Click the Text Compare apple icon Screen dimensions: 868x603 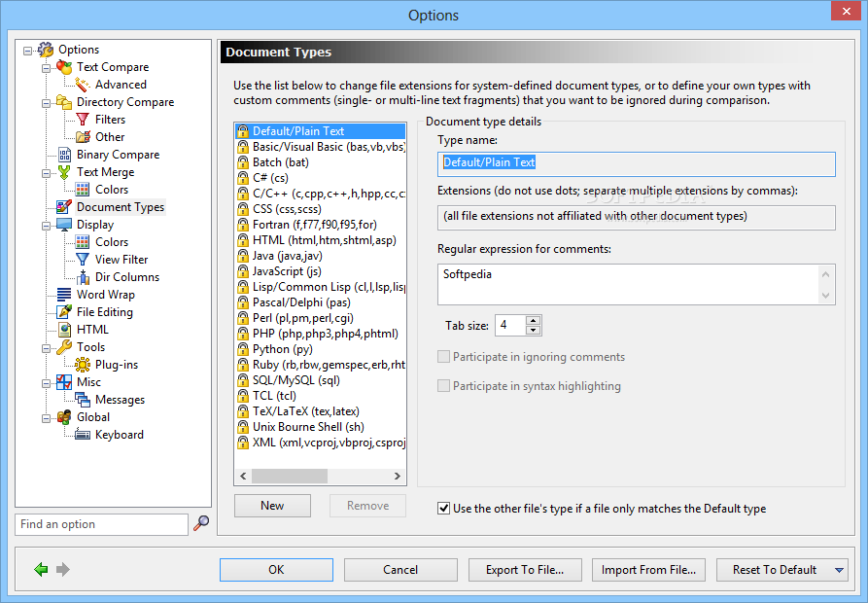tap(64, 67)
